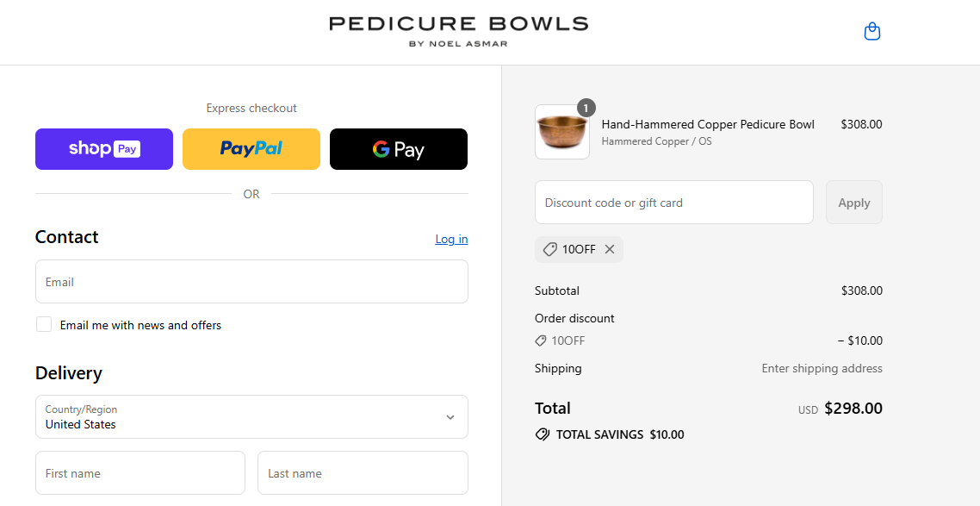Remove the 10OFF discount tag
The image size is (980, 506).
tap(610, 249)
